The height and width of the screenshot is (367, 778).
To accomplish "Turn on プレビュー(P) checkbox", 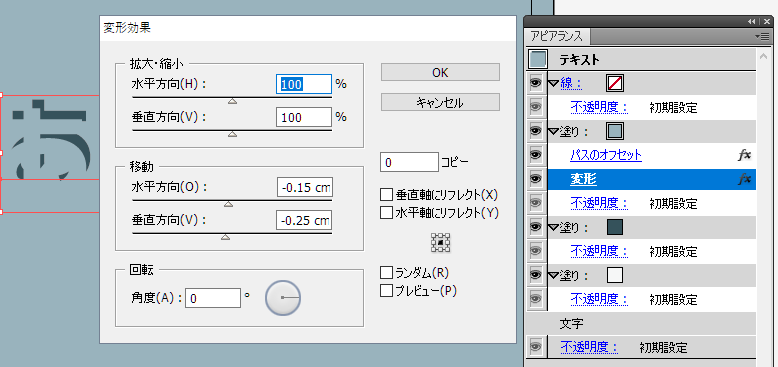I will click(x=386, y=291).
